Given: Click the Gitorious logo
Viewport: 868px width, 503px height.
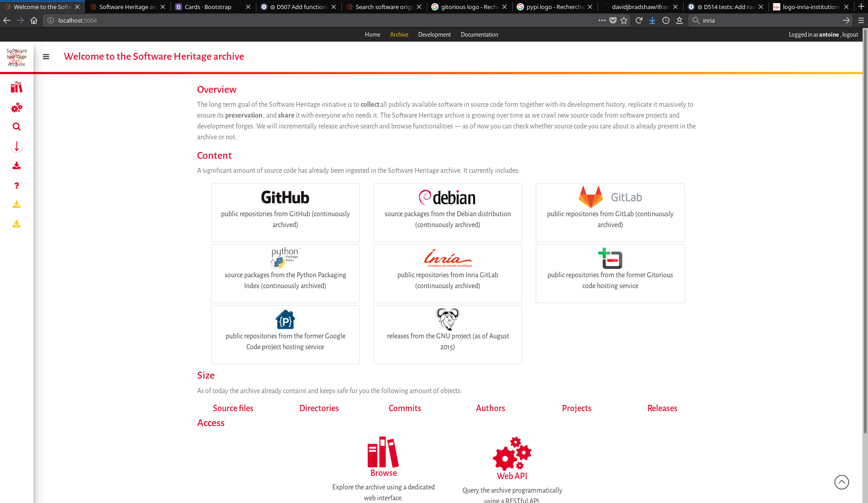Looking at the screenshot, I should tap(610, 258).
